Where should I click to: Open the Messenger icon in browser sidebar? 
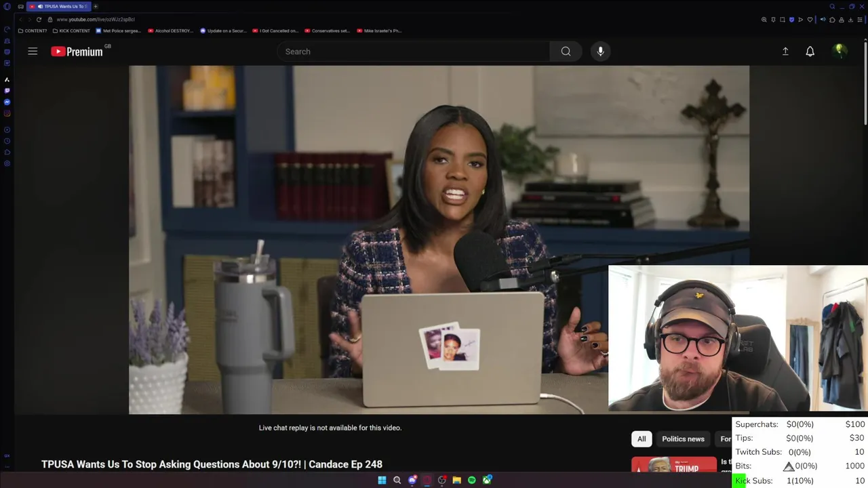[x=7, y=102]
